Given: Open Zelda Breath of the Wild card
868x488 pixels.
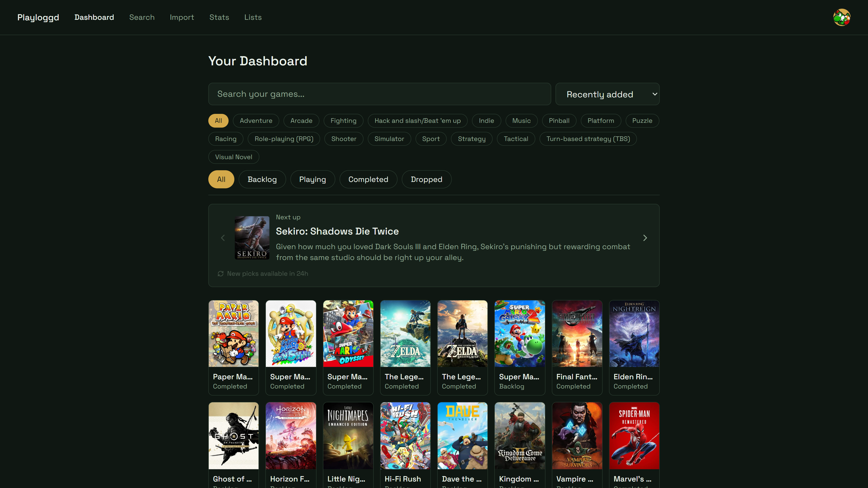Looking at the screenshot, I should tap(462, 348).
